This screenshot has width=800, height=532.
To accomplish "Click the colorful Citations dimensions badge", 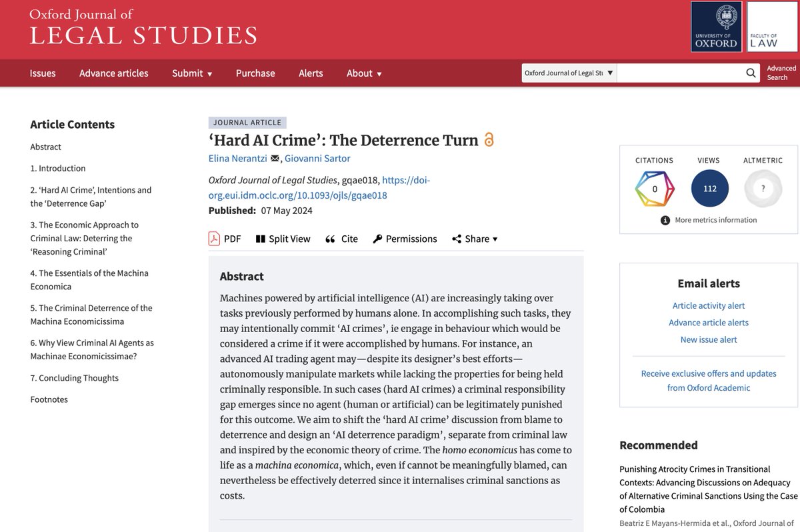I will [653, 188].
